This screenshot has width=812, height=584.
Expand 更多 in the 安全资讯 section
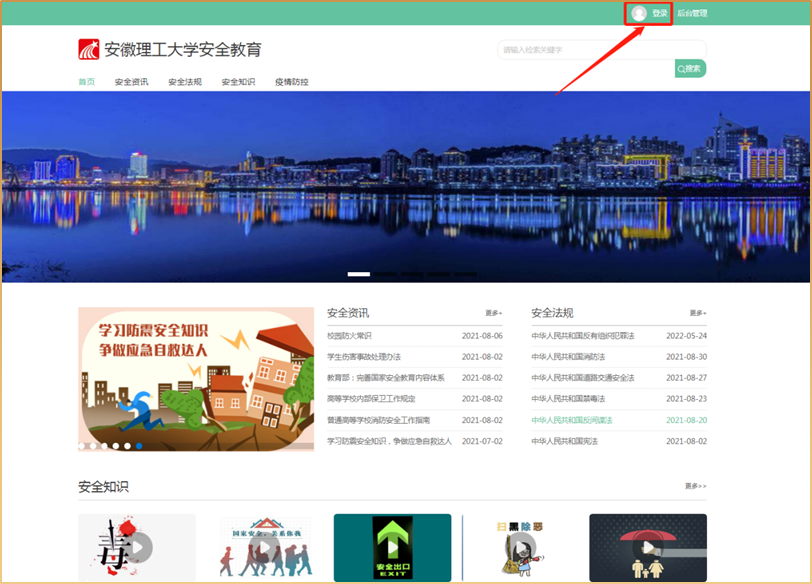493,313
